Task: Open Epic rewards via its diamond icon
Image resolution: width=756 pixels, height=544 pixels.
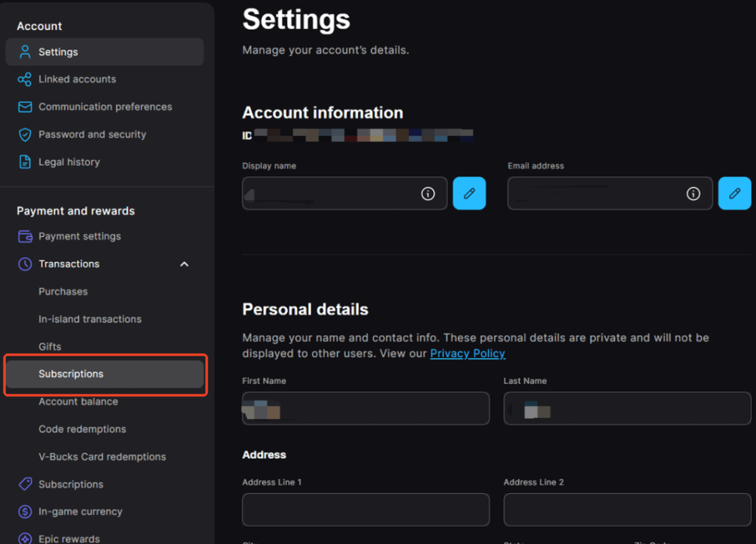Action: pyautogui.click(x=24, y=539)
